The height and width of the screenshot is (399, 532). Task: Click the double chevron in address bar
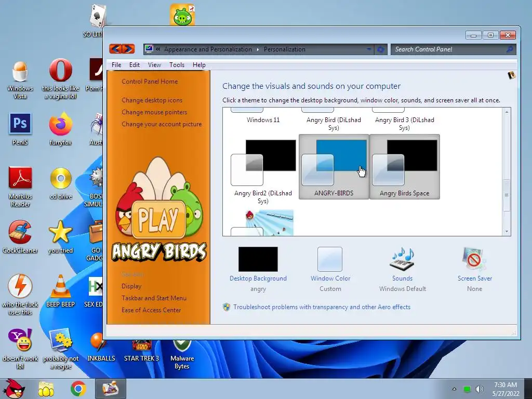(x=158, y=49)
